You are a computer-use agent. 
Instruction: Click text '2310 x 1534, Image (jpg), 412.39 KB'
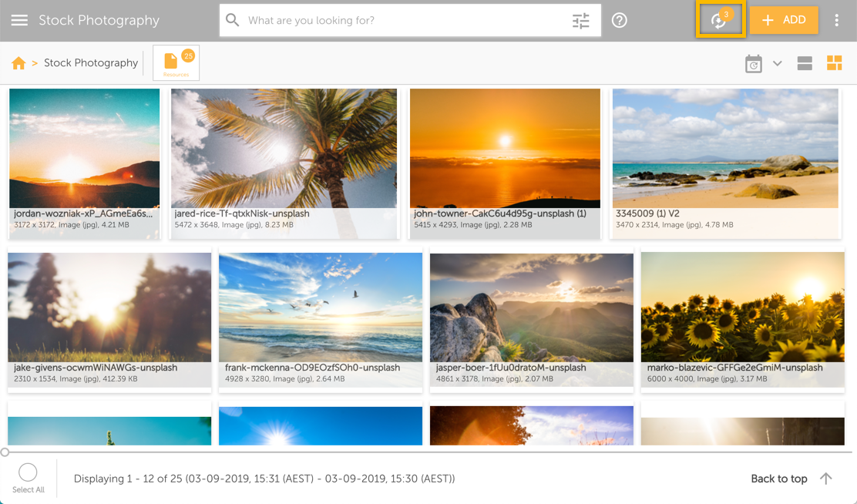click(x=76, y=379)
